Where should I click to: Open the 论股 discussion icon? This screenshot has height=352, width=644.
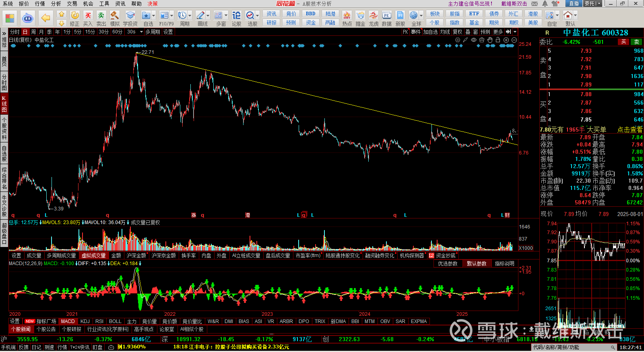tap(236, 15)
